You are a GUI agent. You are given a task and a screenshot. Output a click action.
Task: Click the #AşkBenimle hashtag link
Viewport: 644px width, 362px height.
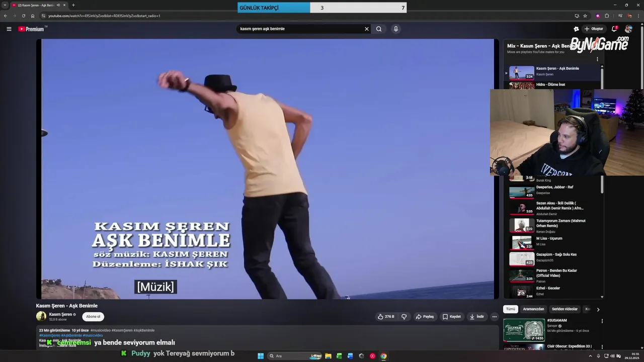pyautogui.click(x=71, y=335)
